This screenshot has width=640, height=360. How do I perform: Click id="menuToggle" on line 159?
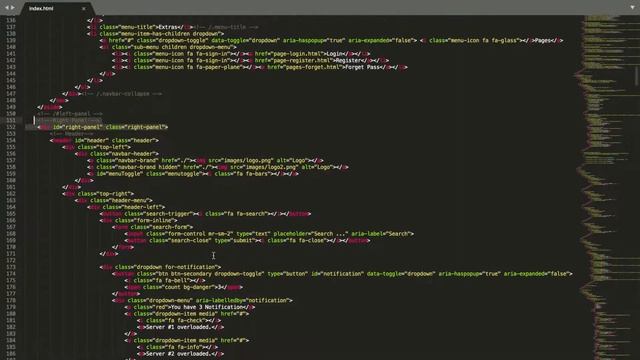[x=120, y=173]
